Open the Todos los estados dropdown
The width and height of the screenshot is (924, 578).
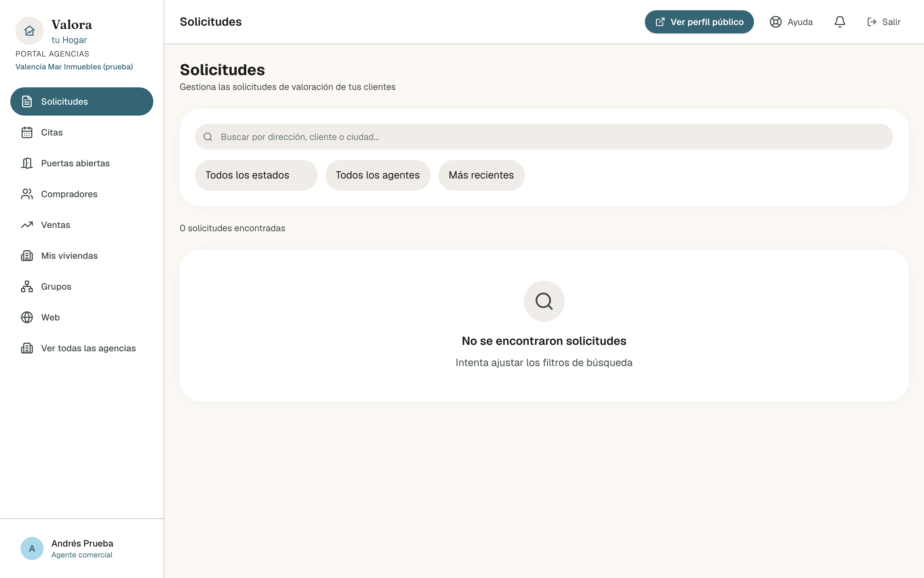click(256, 175)
